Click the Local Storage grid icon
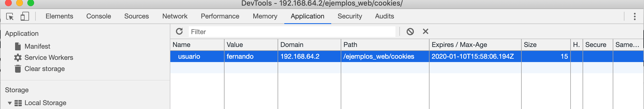The width and height of the screenshot is (644, 109). coord(18,103)
